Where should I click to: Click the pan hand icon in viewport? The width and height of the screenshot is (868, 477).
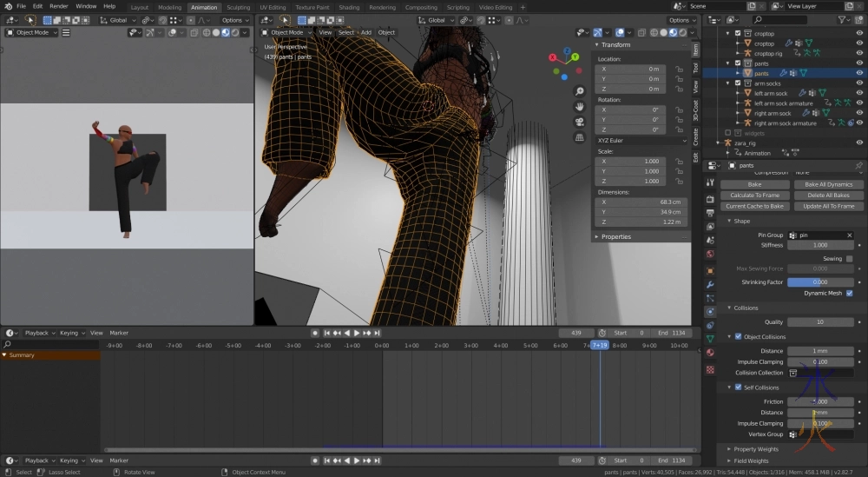click(x=579, y=106)
